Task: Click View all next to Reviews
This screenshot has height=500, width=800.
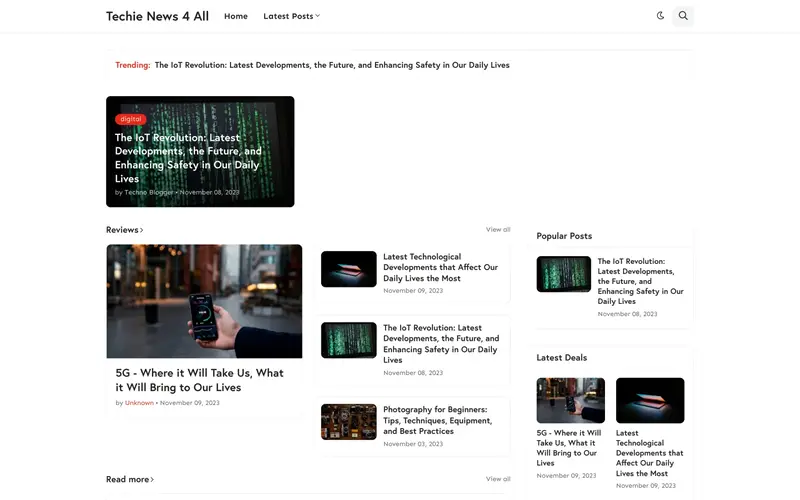Action: click(498, 230)
